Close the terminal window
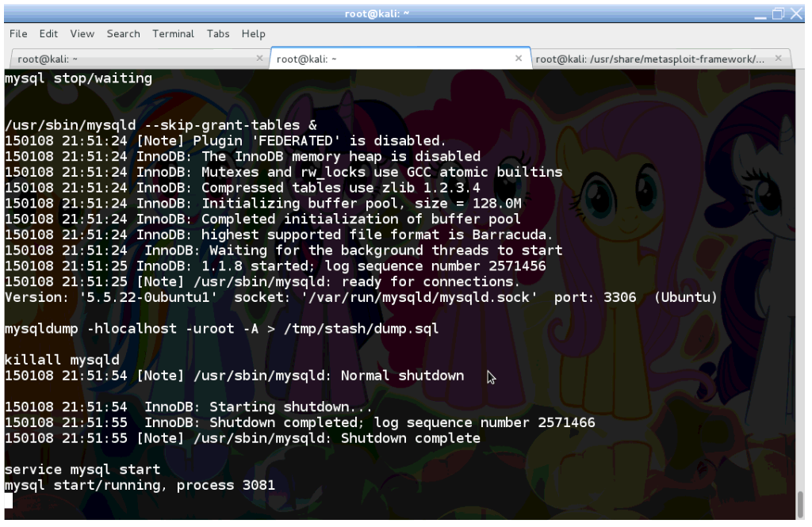 (796, 14)
